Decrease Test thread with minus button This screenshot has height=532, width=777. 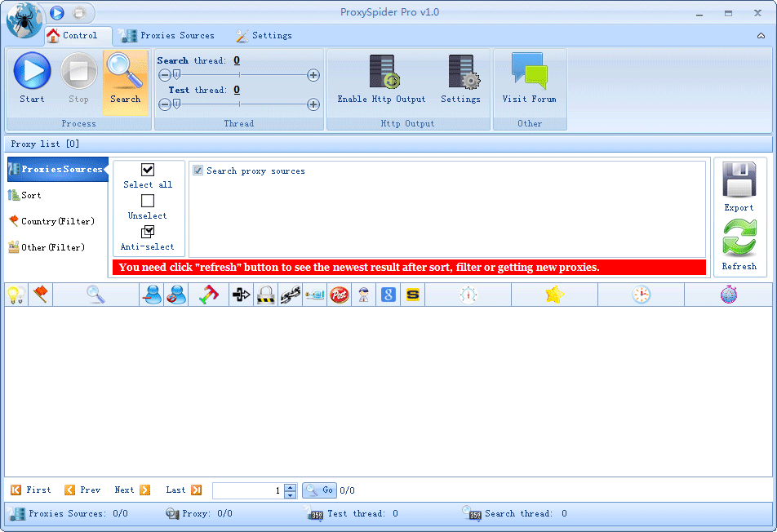click(165, 104)
